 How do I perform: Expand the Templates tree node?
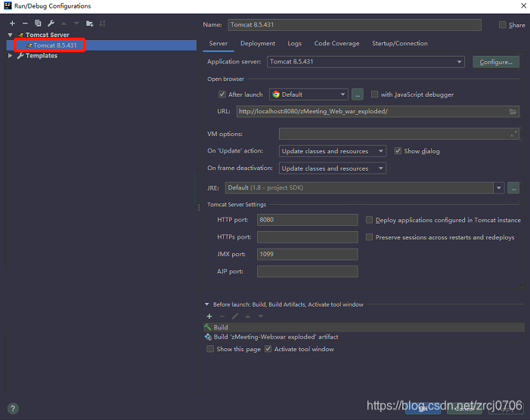pos(10,56)
